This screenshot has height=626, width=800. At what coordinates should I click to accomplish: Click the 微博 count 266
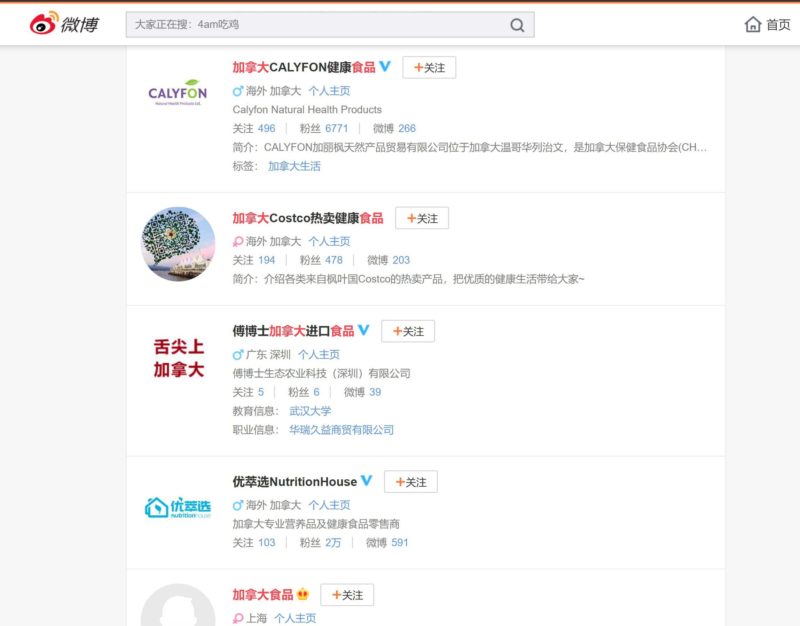tap(407, 128)
